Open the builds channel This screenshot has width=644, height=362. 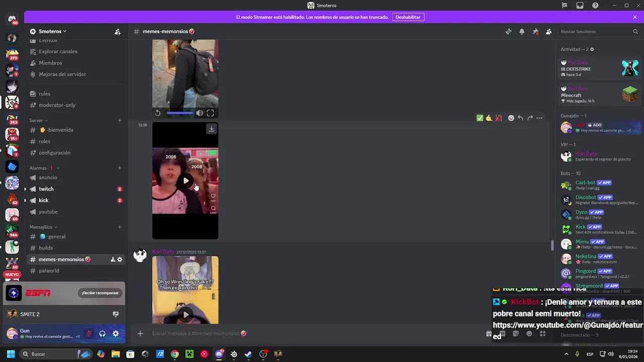[45, 248]
